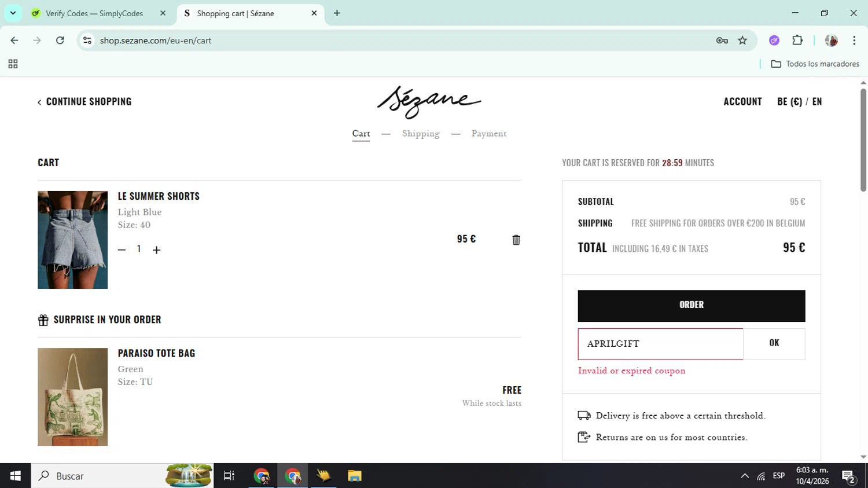
Task: Switch to Verify Codes SimplyCodes tab
Action: tap(94, 13)
